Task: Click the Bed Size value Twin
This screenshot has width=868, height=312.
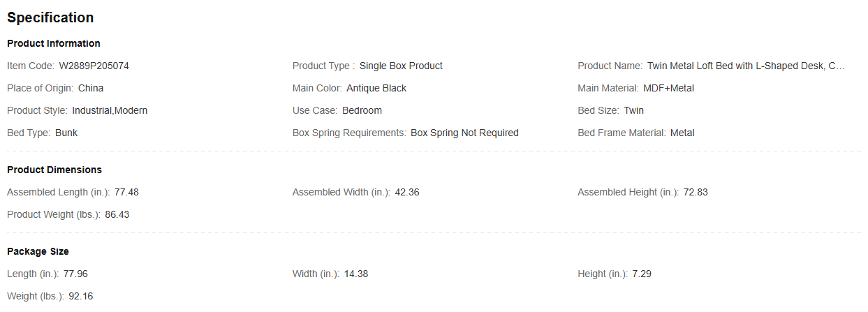Action: point(634,110)
